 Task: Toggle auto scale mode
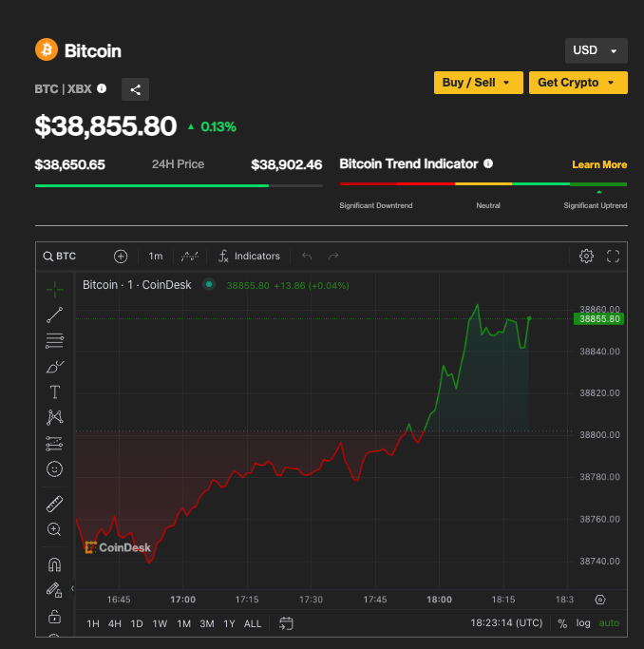[609, 623]
